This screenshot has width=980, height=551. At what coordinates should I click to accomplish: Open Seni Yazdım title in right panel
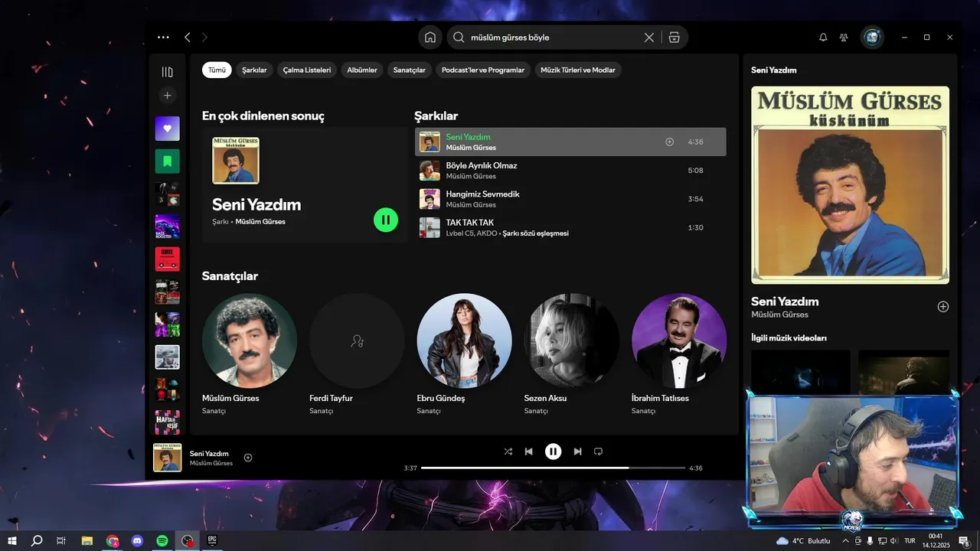coord(785,302)
